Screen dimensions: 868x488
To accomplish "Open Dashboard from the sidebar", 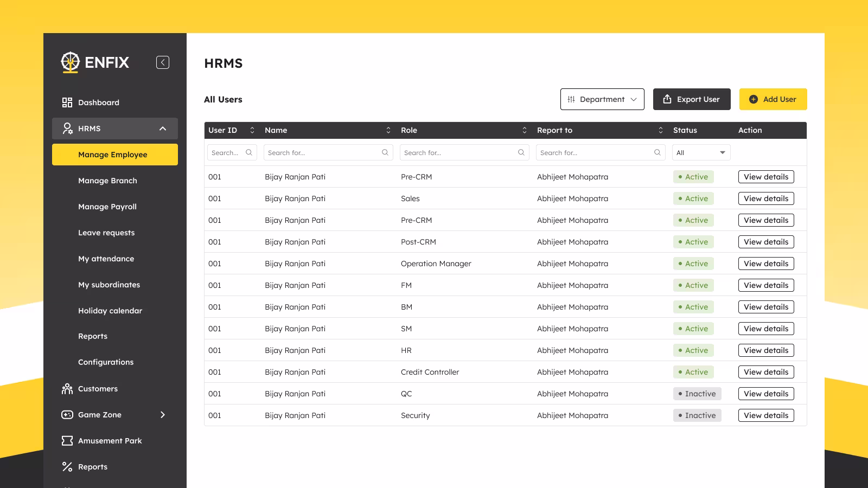I will coord(99,102).
